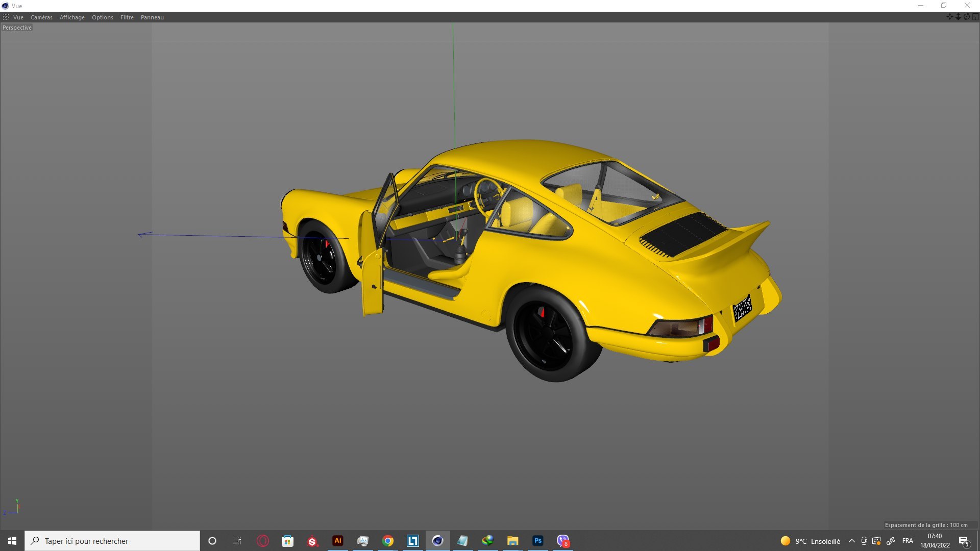Close the Vue window
Viewport: 980px width, 551px height.
point(967,6)
